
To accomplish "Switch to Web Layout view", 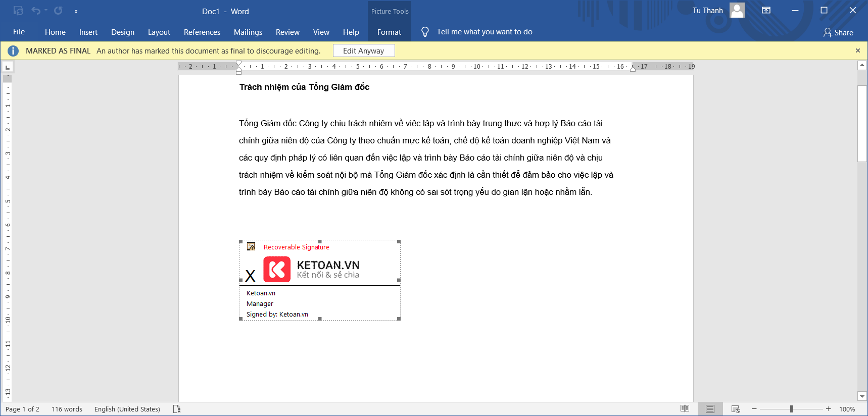I will 736,409.
